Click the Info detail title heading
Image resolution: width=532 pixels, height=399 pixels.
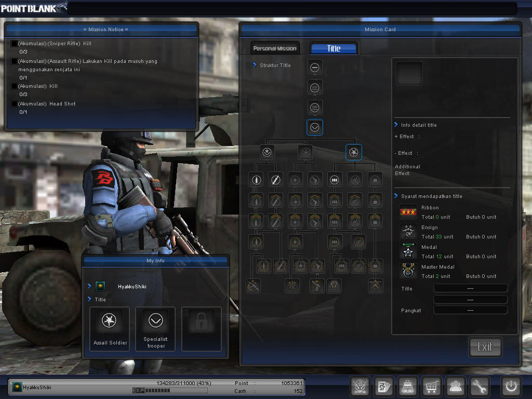419,125
